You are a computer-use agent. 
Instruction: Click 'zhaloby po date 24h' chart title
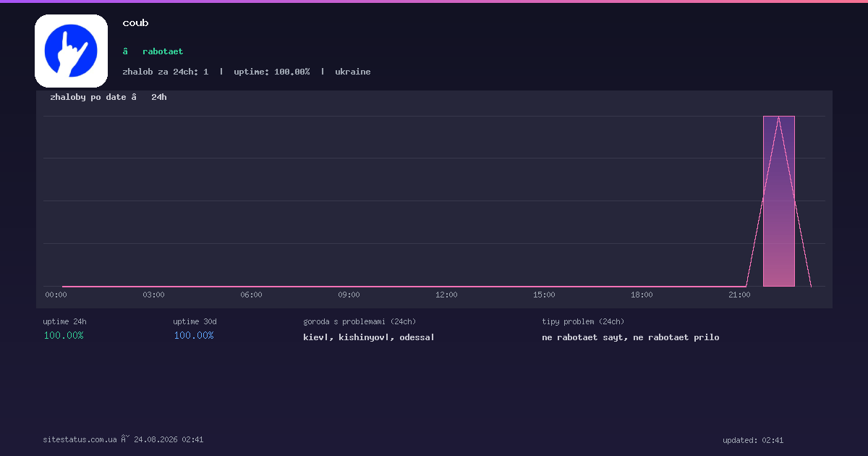click(x=109, y=97)
